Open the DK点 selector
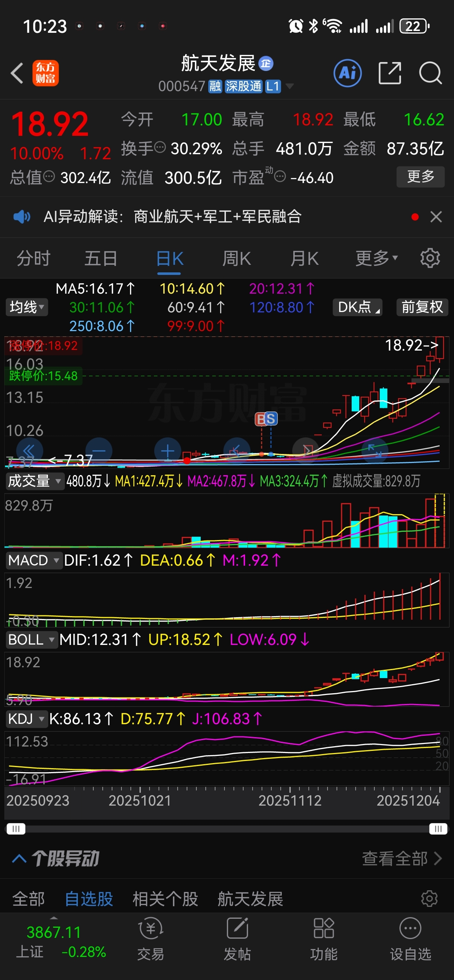Image resolution: width=454 pixels, height=980 pixels. tap(357, 307)
